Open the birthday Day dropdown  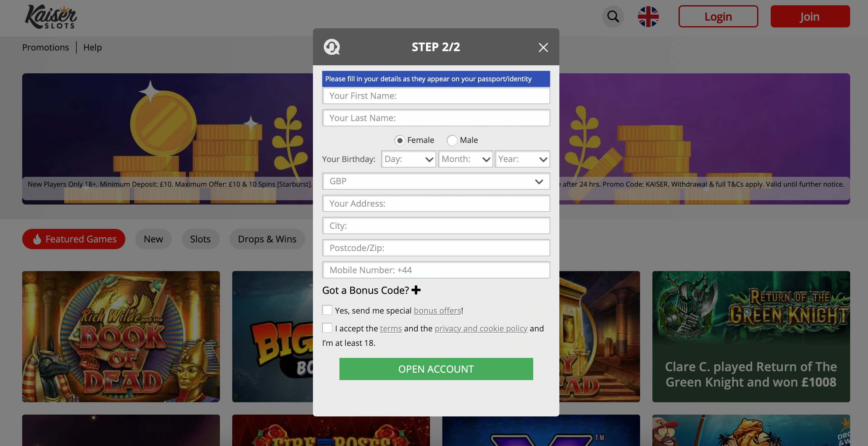[408, 159]
